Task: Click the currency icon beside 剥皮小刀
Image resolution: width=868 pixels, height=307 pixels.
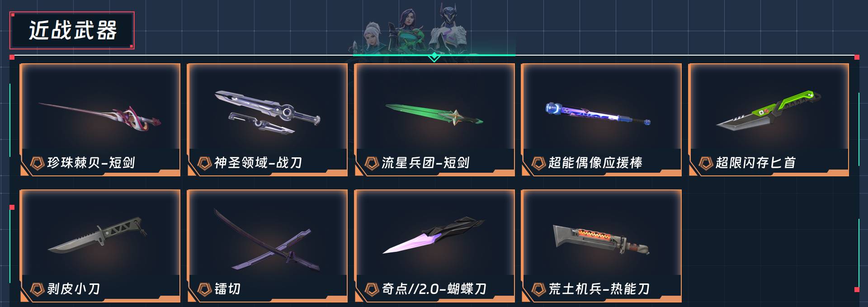Action: pyautogui.click(x=37, y=289)
